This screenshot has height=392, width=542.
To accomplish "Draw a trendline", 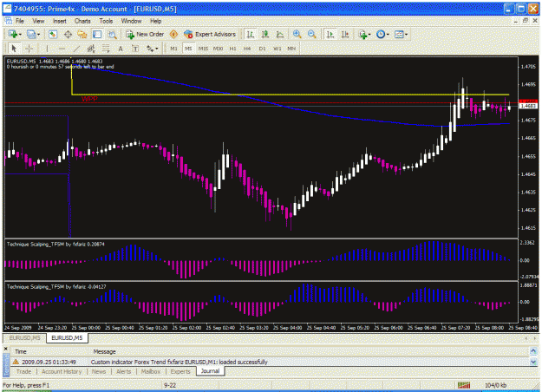I will coord(76,49).
